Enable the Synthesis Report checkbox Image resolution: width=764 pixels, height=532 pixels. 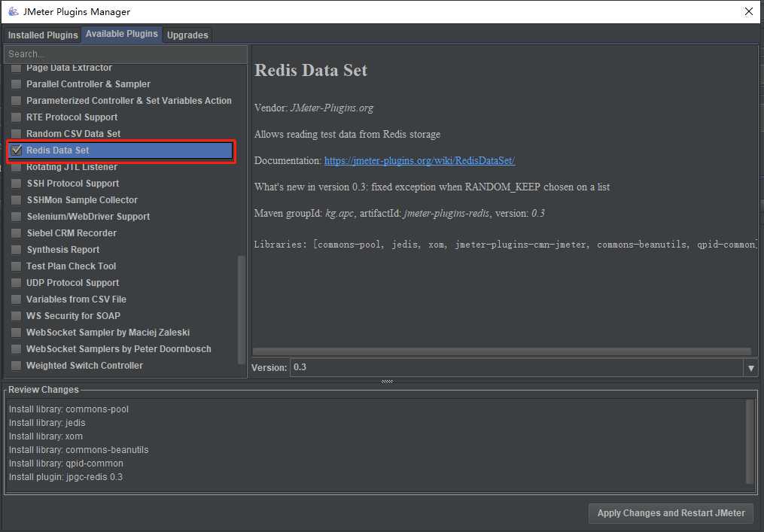16,250
